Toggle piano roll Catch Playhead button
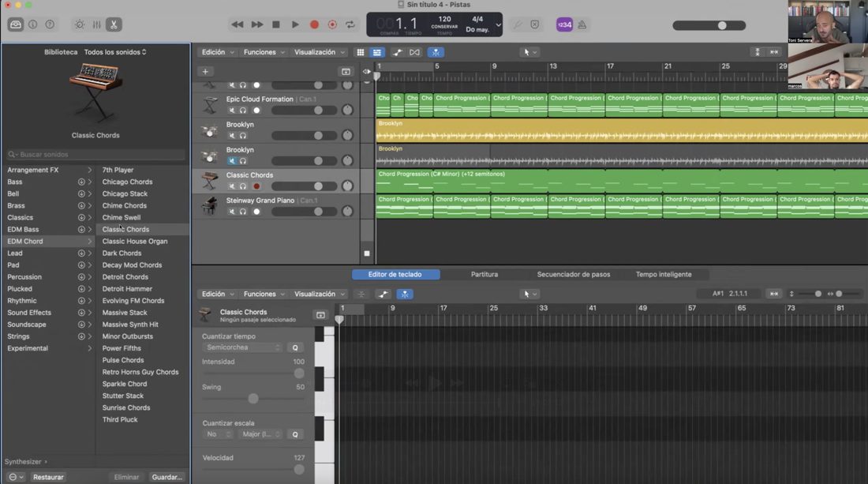The width and height of the screenshot is (868, 484). click(x=405, y=294)
